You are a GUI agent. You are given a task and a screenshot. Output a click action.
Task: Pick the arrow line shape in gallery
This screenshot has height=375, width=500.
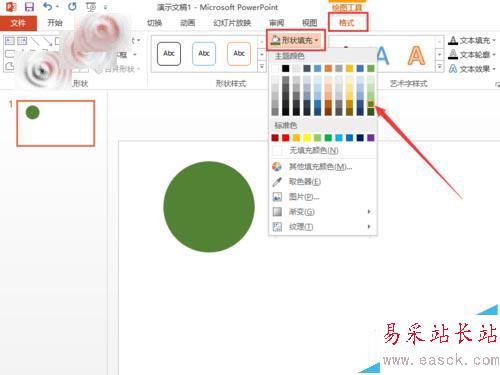[47, 41]
